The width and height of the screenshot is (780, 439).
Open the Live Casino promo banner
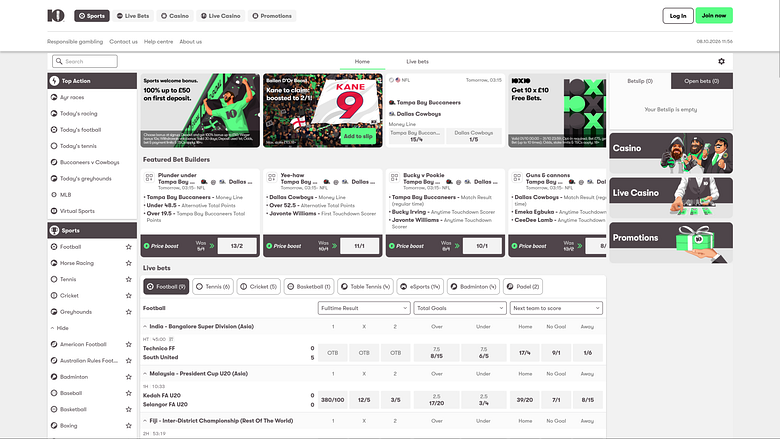671,197
